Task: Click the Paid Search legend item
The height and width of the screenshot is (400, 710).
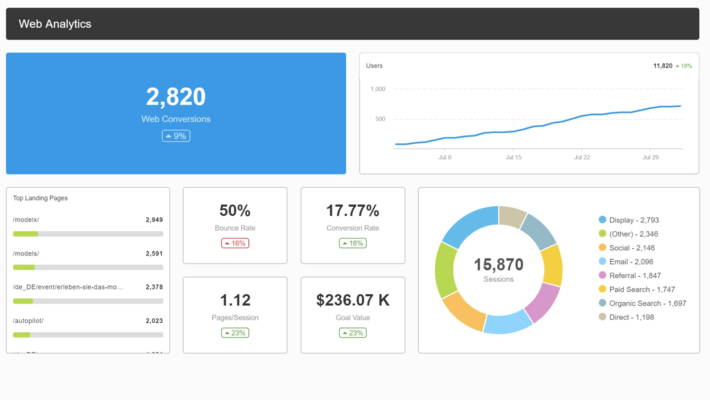Action: [642, 289]
